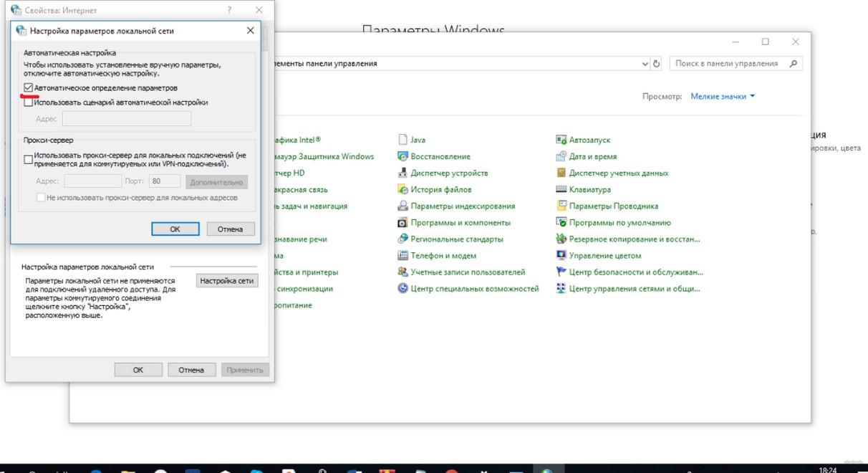Close the Настройка параметров локальной сети dialog
Viewport: 868px width, 473px height.
point(250,31)
